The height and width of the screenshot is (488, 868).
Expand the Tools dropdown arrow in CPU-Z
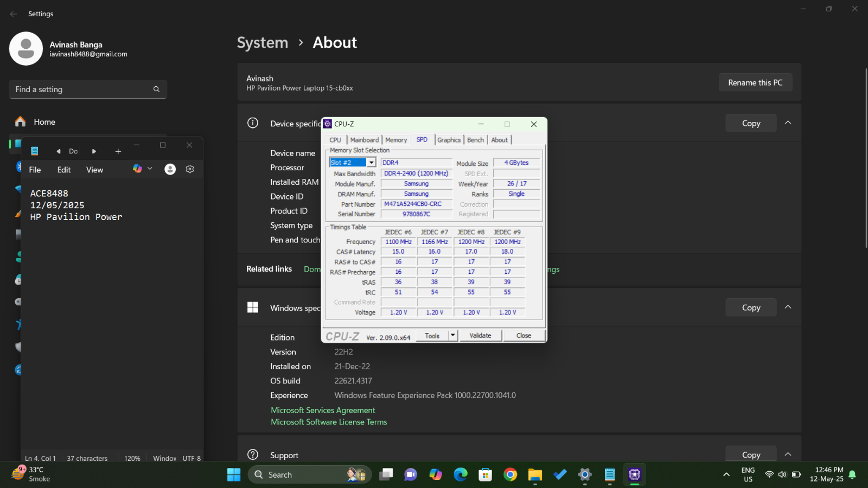click(453, 336)
